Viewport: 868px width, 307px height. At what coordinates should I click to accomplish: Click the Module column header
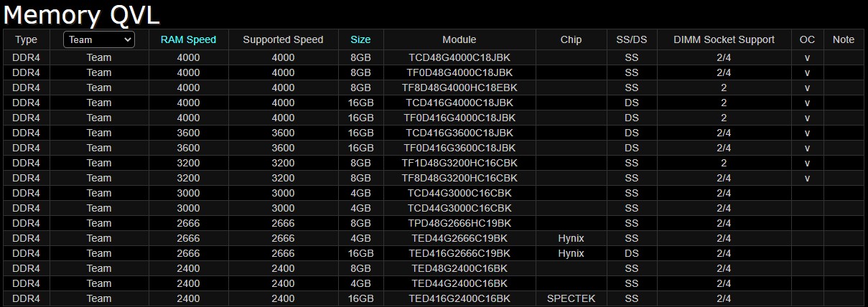[x=459, y=40]
